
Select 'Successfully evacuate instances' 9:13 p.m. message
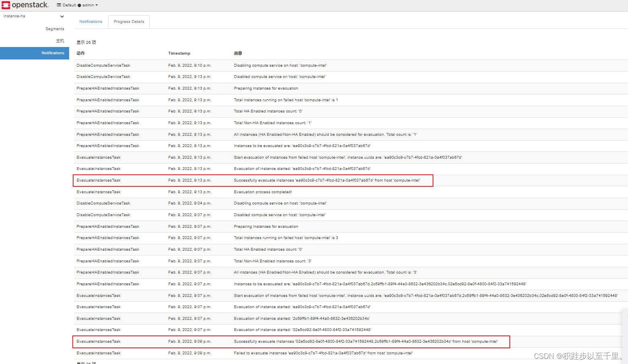click(327, 180)
